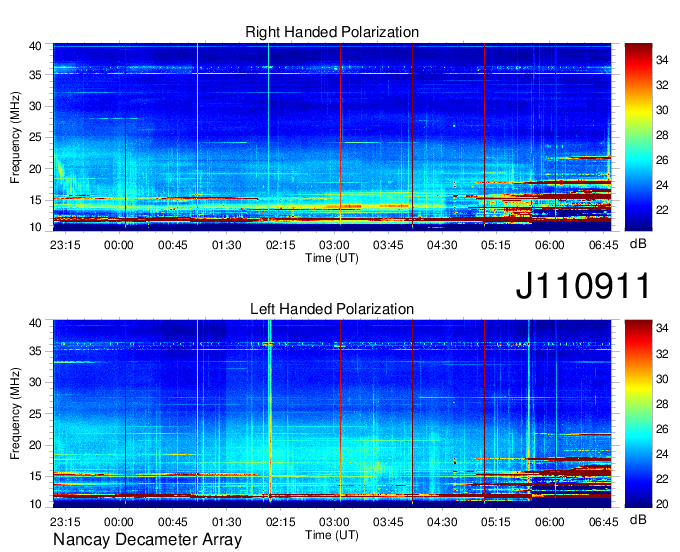The width and height of the screenshot is (680, 552).
Task: Click 20 MHz tick on Left Handed frequency axis
Action: click(35, 445)
